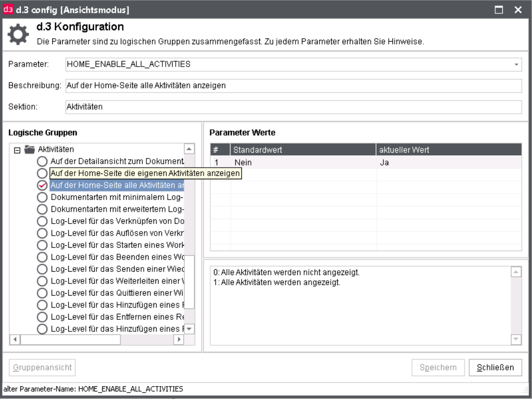The height and width of the screenshot is (399, 532).
Task: Click 'Log-Level für das Weiterleiten einer' row
Action: pyautogui.click(x=117, y=281)
